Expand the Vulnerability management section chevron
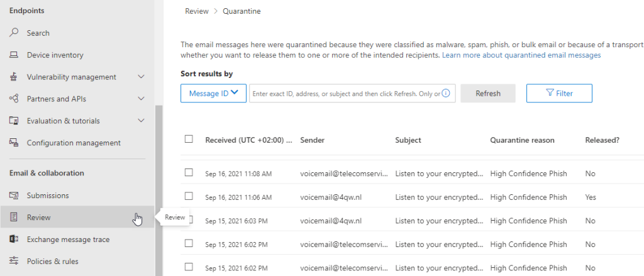This screenshot has height=276, width=644. pyautogui.click(x=141, y=77)
